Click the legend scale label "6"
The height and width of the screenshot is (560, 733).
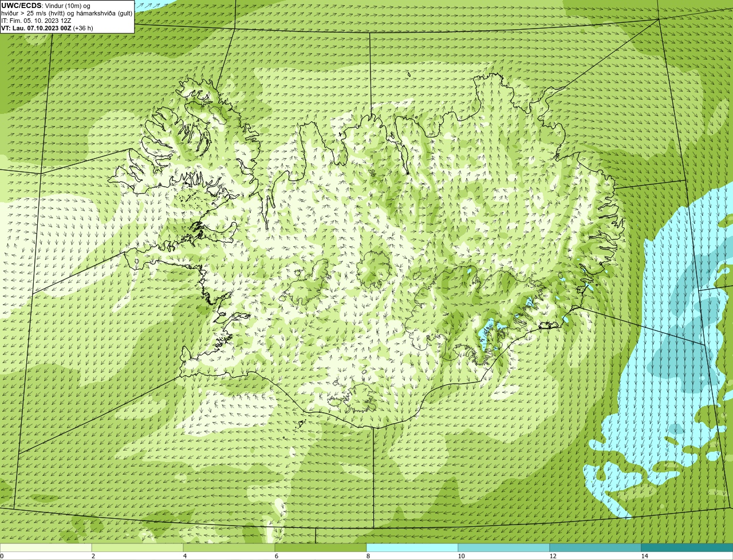coord(276,556)
